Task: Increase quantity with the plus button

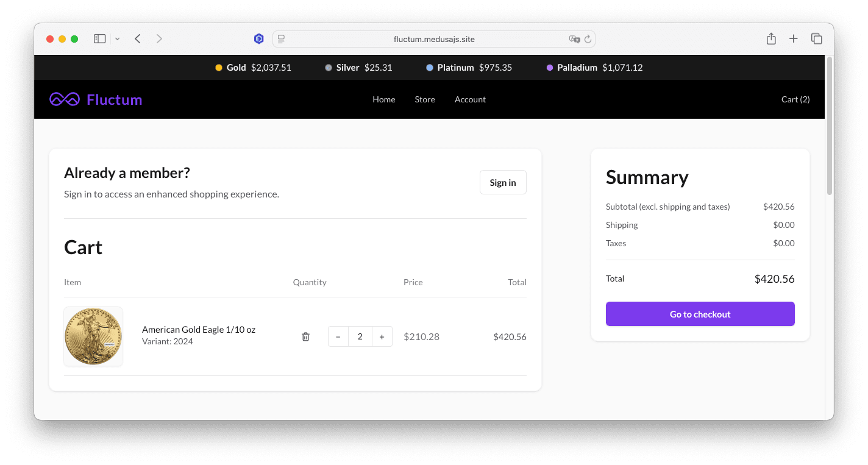Action: [382, 336]
